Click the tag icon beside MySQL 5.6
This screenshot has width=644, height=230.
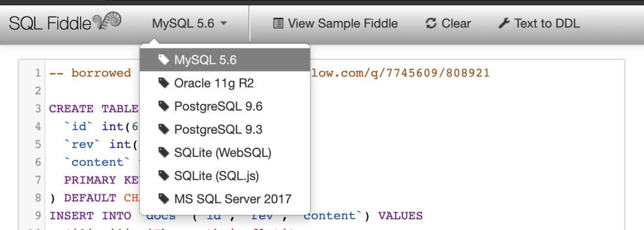point(163,60)
